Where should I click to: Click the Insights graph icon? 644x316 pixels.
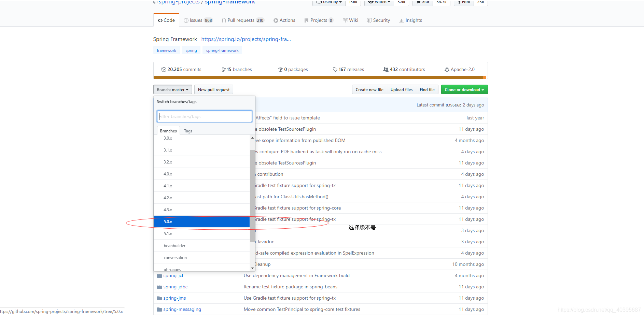(401, 20)
